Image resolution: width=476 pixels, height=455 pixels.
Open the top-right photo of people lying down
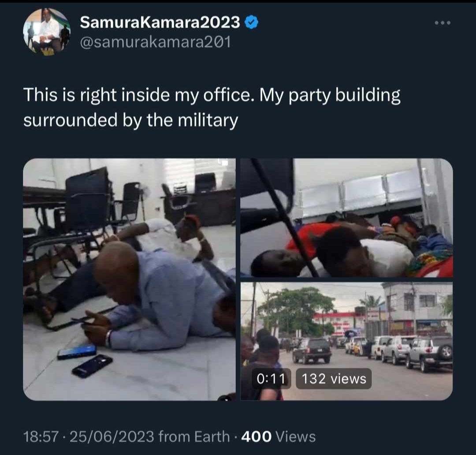(x=346, y=218)
